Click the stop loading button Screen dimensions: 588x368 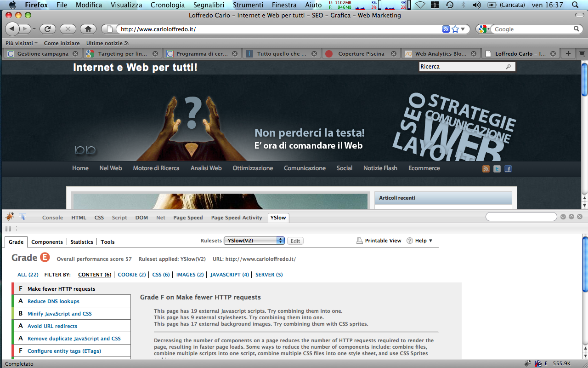click(68, 29)
